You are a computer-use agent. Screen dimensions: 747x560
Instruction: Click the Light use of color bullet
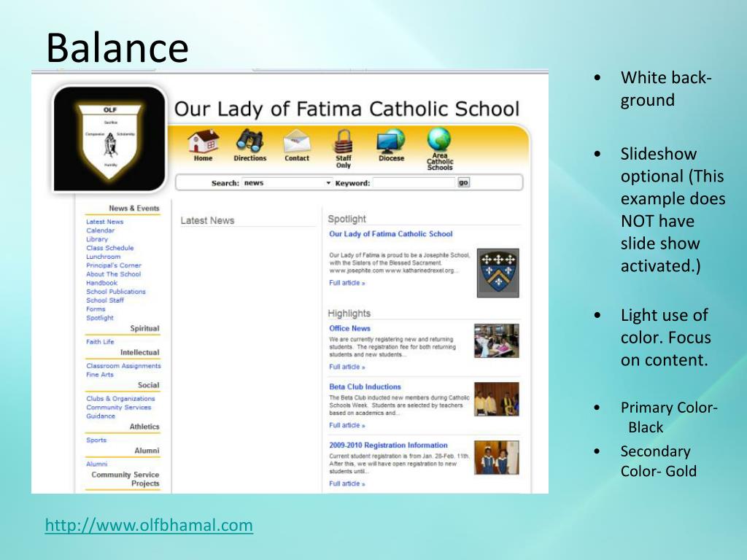point(665,338)
